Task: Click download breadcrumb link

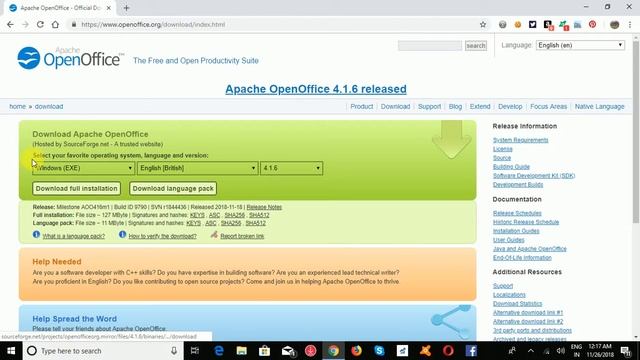Action: click(x=49, y=107)
